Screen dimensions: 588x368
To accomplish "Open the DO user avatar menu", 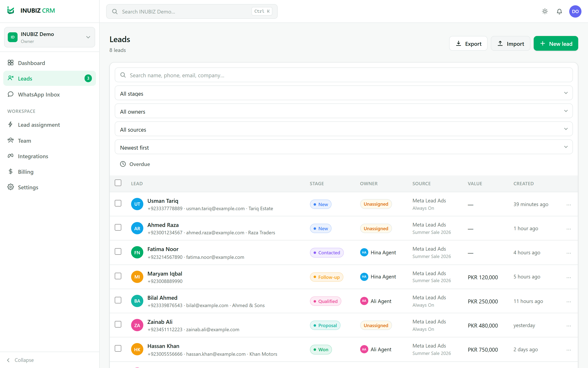I will coord(575,11).
